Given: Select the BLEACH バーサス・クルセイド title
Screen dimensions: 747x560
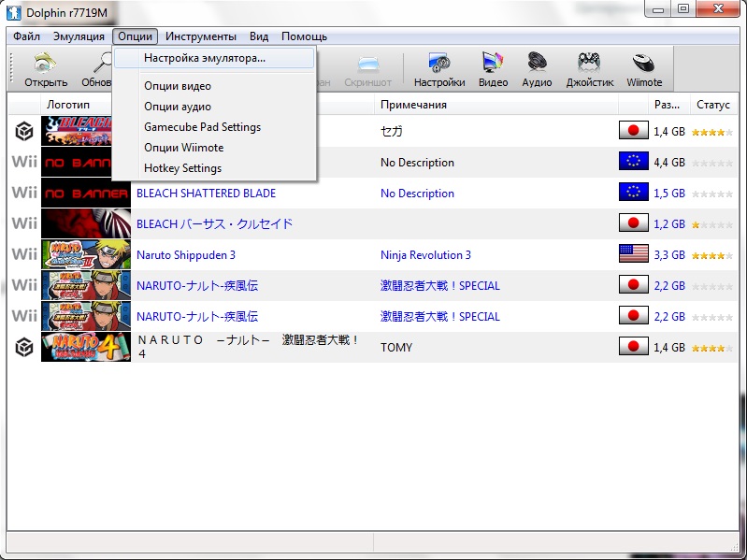Looking at the screenshot, I should tap(214, 223).
